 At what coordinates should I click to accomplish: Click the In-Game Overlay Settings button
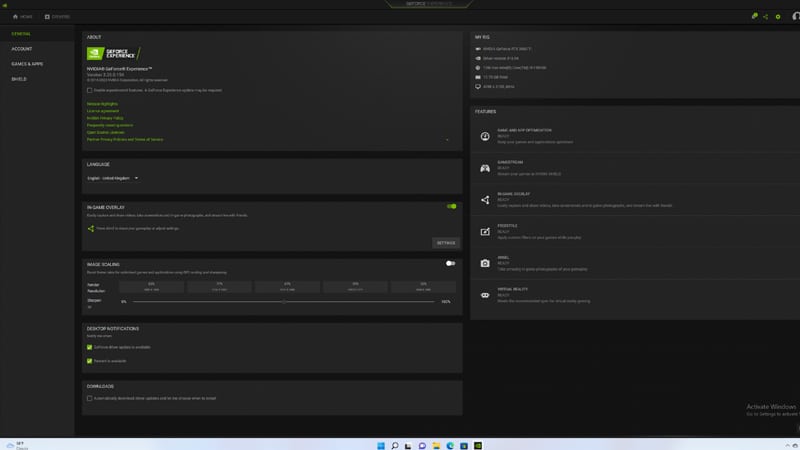point(445,243)
